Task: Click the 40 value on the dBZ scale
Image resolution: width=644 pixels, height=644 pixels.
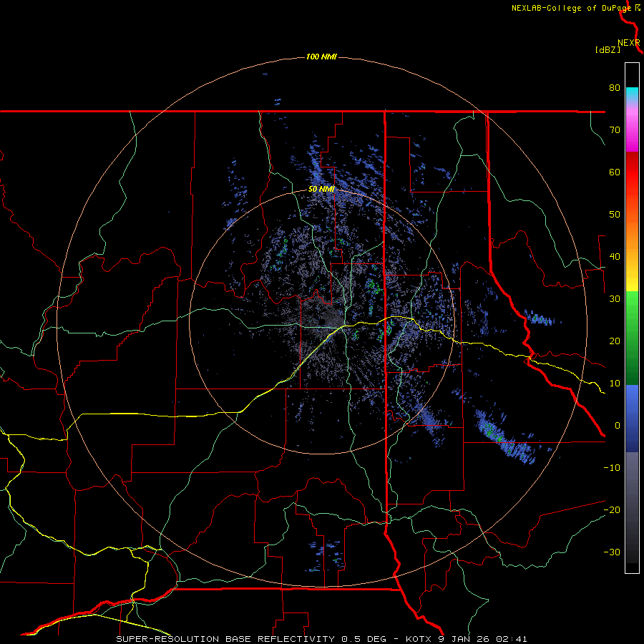Action: [615, 257]
